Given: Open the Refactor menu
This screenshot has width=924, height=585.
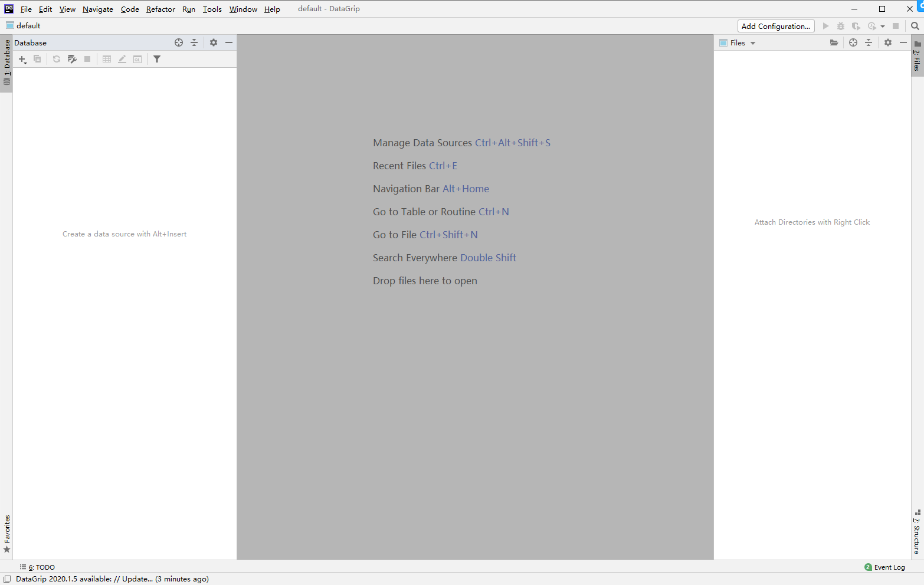Looking at the screenshot, I should 160,9.
